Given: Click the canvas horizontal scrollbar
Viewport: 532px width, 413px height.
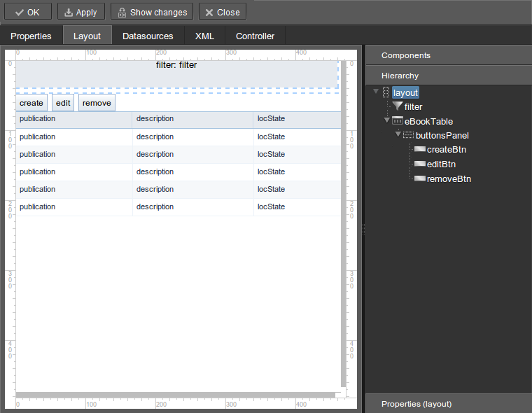Looking at the screenshot, I should [x=176, y=395].
